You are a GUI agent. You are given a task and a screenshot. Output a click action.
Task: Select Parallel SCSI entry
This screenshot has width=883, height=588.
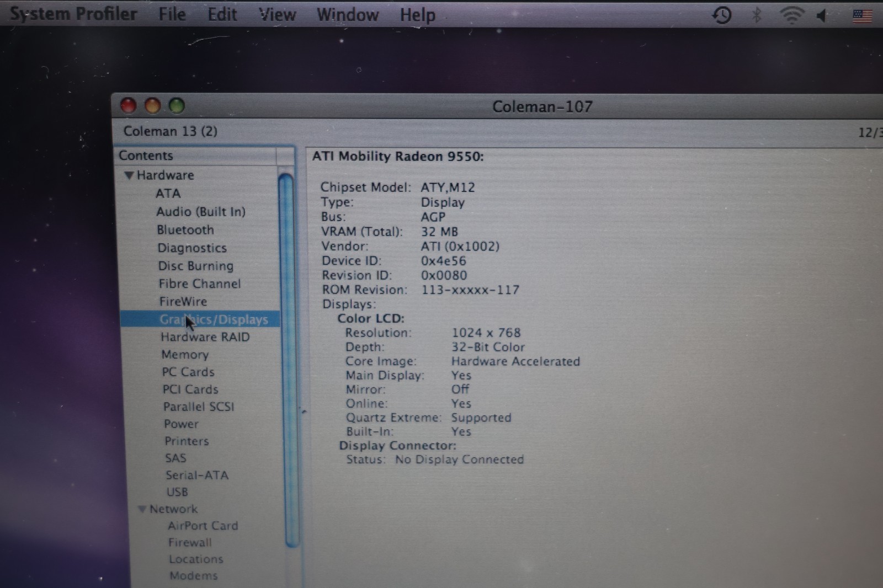[x=199, y=407]
